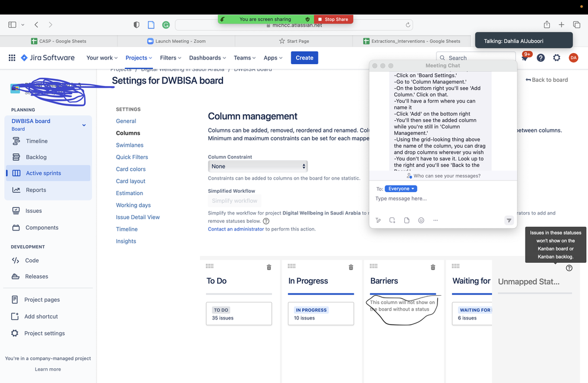This screenshot has width=588, height=383.
Task: Select the TO DO status card with 35 issues
Action: click(239, 313)
